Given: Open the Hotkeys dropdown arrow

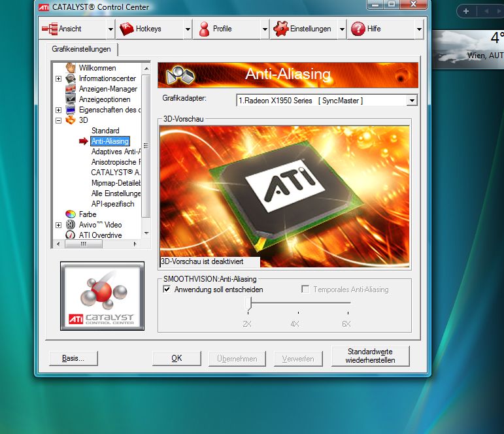Looking at the screenshot, I should (188, 29).
